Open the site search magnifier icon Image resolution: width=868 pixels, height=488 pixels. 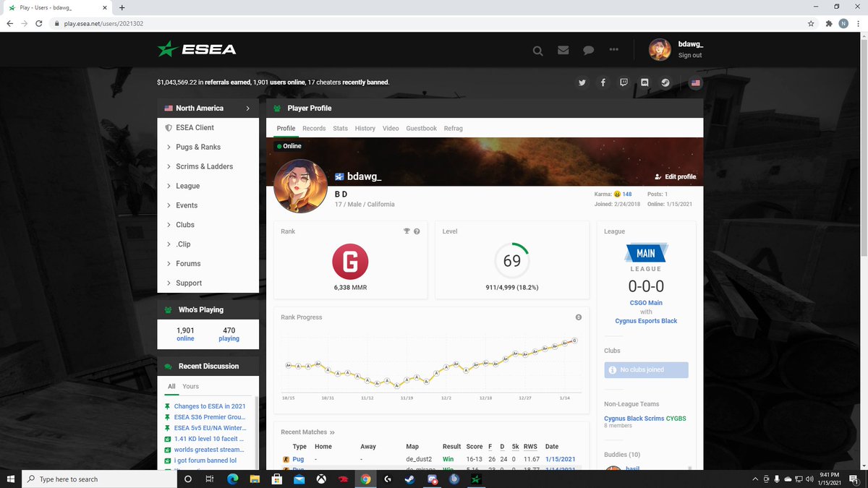[537, 51]
